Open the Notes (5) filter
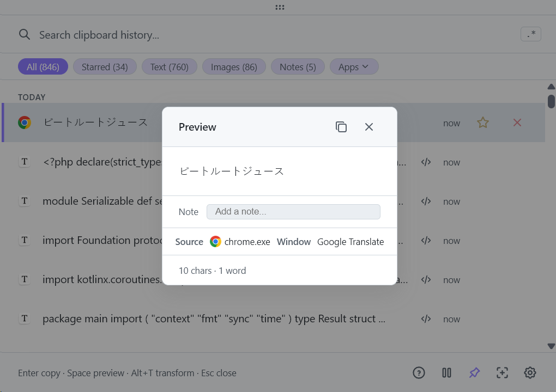Screen dimensions: 556x392 pyautogui.click(x=298, y=67)
